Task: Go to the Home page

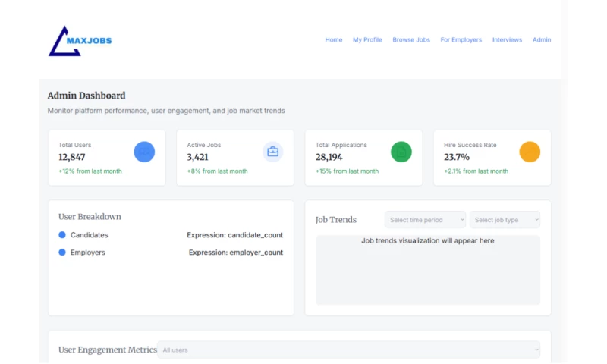Action: (x=334, y=40)
